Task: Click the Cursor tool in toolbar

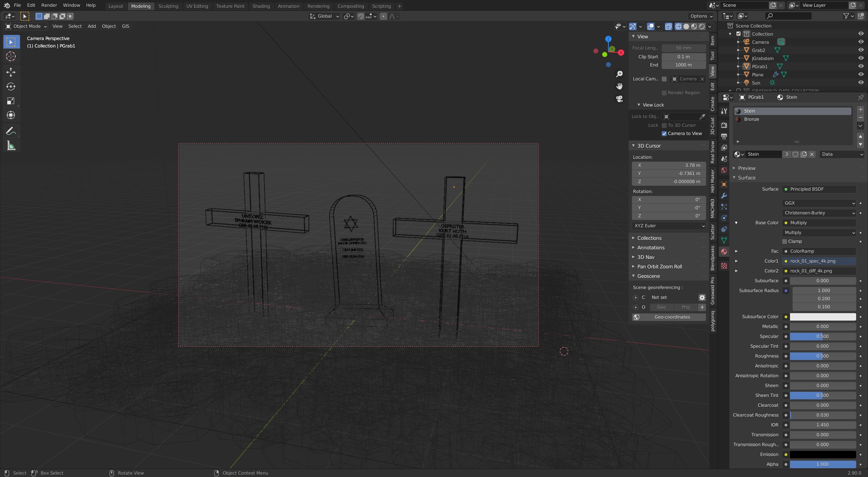Action: (11, 56)
